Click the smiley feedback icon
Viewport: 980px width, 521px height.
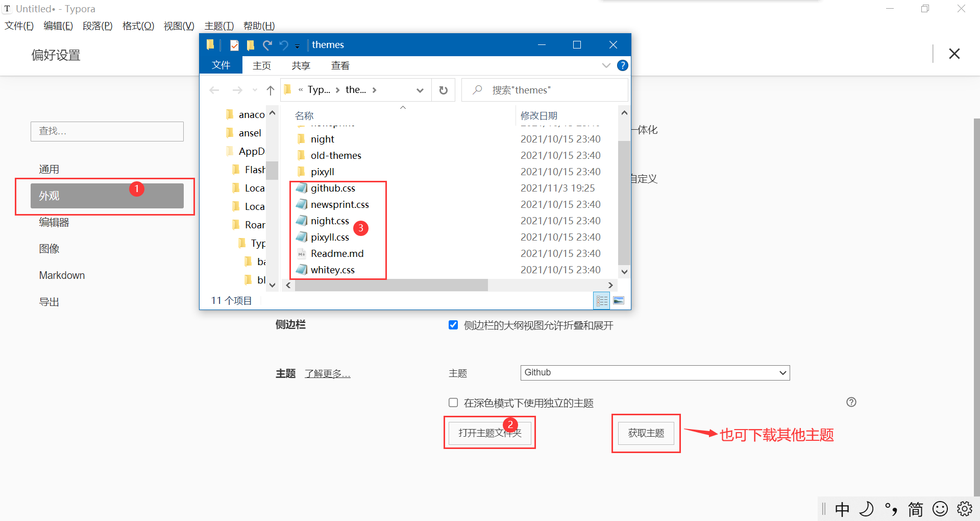(x=940, y=509)
